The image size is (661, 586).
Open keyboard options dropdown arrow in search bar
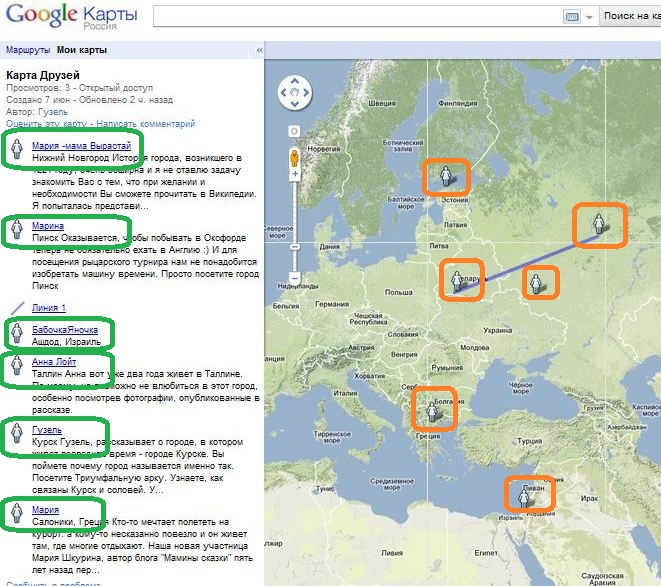[589, 17]
